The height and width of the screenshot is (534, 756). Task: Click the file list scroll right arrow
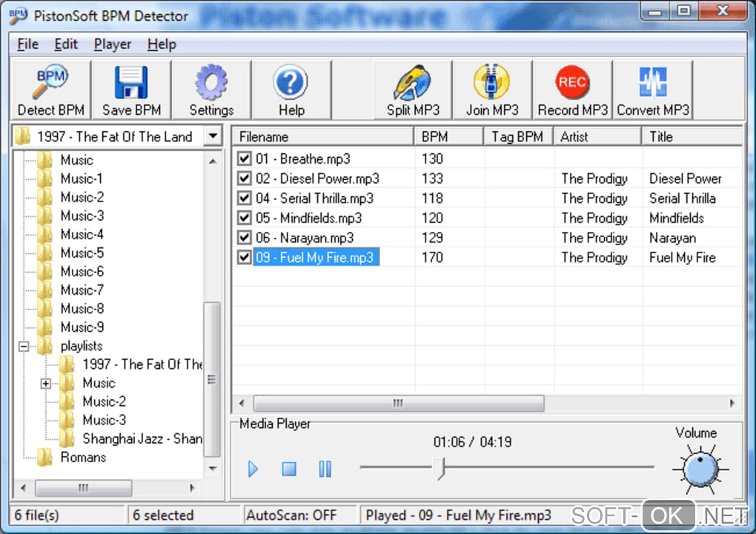732,403
